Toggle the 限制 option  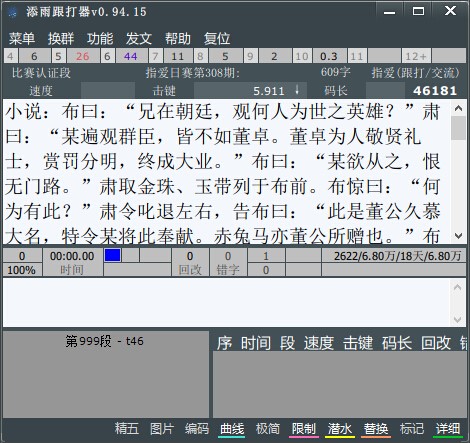click(303, 429)
